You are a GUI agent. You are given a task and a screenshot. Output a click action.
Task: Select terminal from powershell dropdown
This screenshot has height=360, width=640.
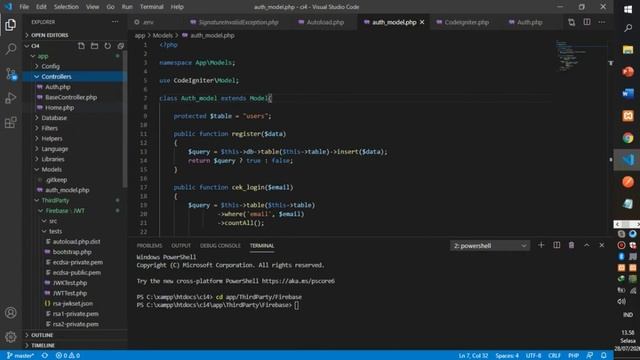[490, 246]
